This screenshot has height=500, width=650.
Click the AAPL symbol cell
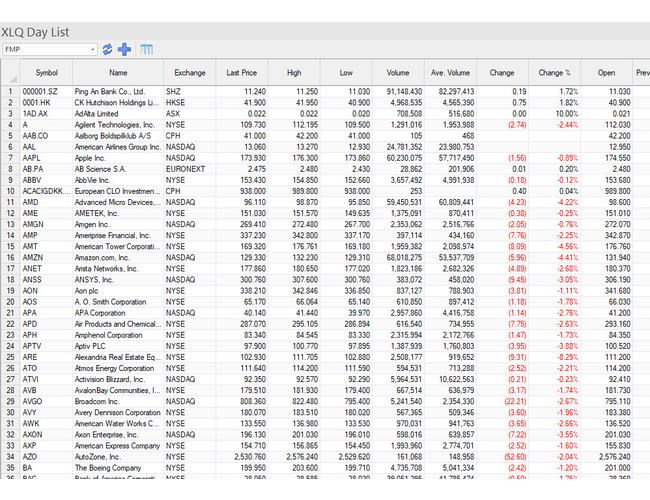tap(46, 158)
